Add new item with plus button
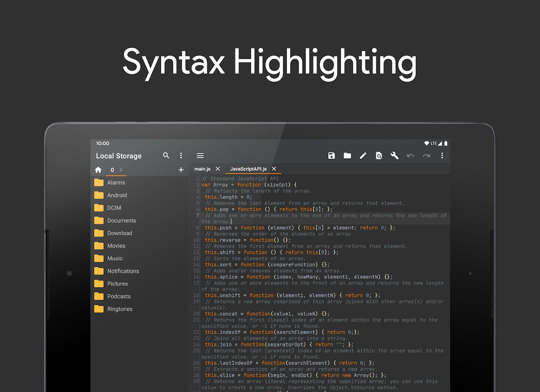Viewport: 540px width, 392px height. 181,170
